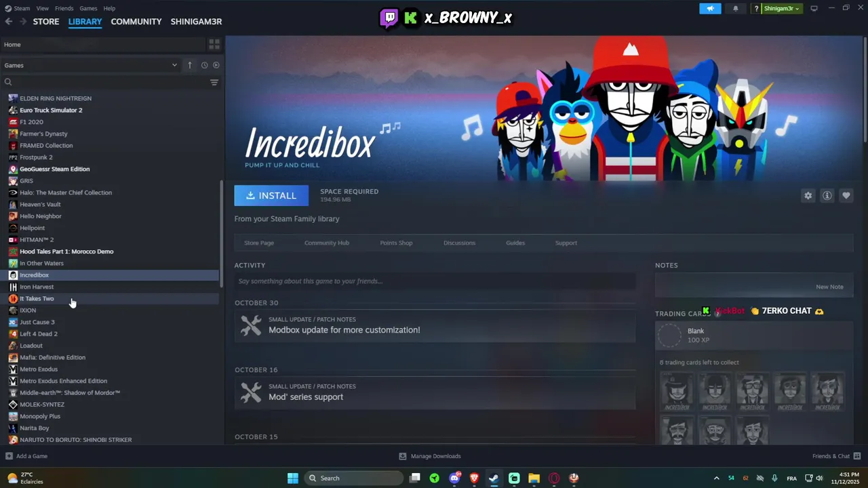Screen dimensions: 868x488
Task: Go to the COMMUNITY tab
Action: point(136,22)
